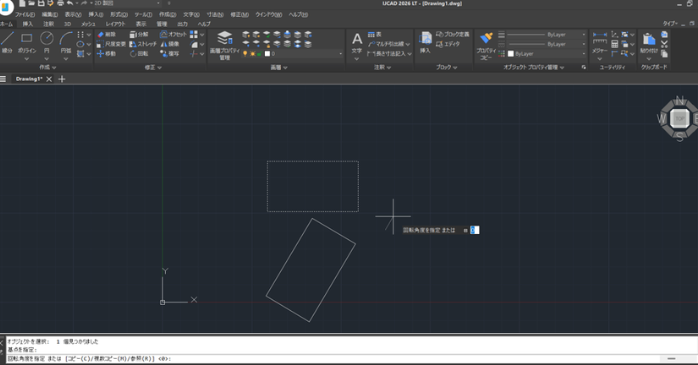Click the Undo arrow in quick access toolbar
The width and height of the screenshot is (698, 365).
[70, 3]
